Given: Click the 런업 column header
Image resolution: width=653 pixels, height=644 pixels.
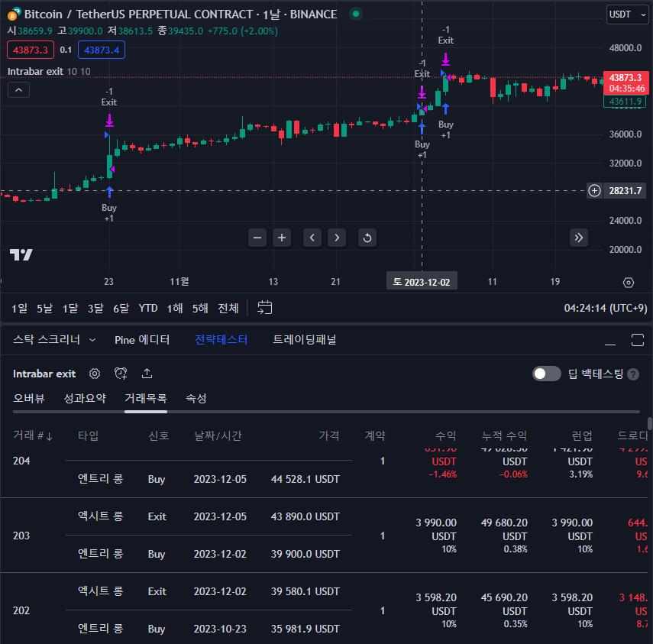Looking at the screenshot, I should click(x=582, y=435).
